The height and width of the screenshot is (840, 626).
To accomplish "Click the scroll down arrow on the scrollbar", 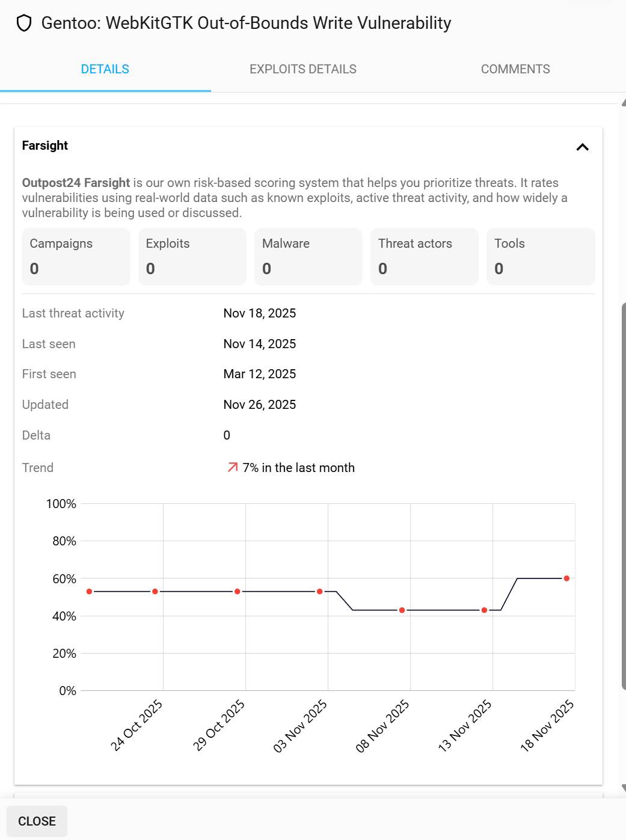I will pos(623,788).
